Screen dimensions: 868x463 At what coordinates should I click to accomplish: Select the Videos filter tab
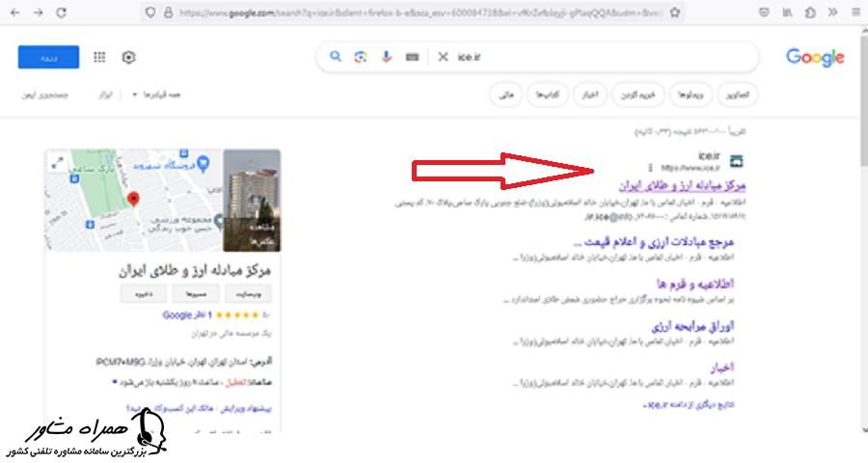pyautogui.click(x=691, y=95)
